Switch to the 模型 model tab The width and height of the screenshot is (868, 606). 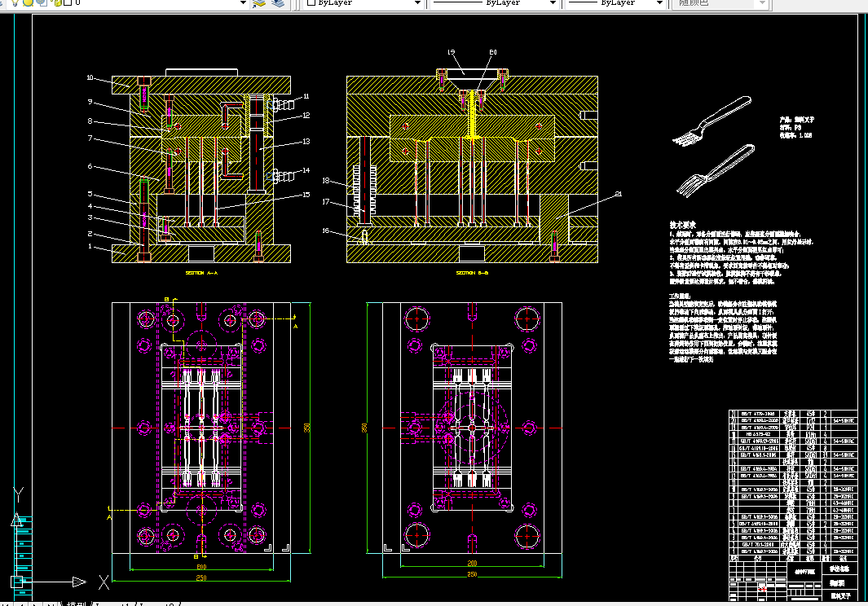point(77,604)
